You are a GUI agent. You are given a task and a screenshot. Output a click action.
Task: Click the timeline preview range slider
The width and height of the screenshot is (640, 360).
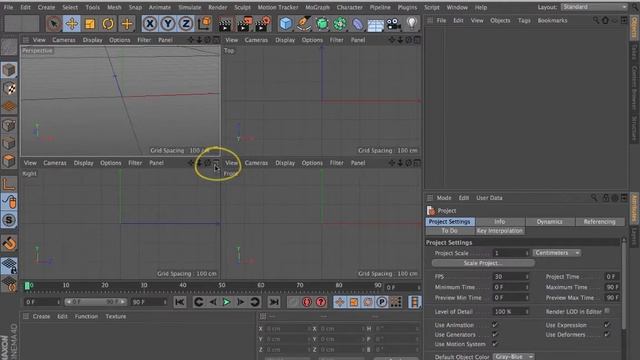pyautogui.click(x=96, y=302)
